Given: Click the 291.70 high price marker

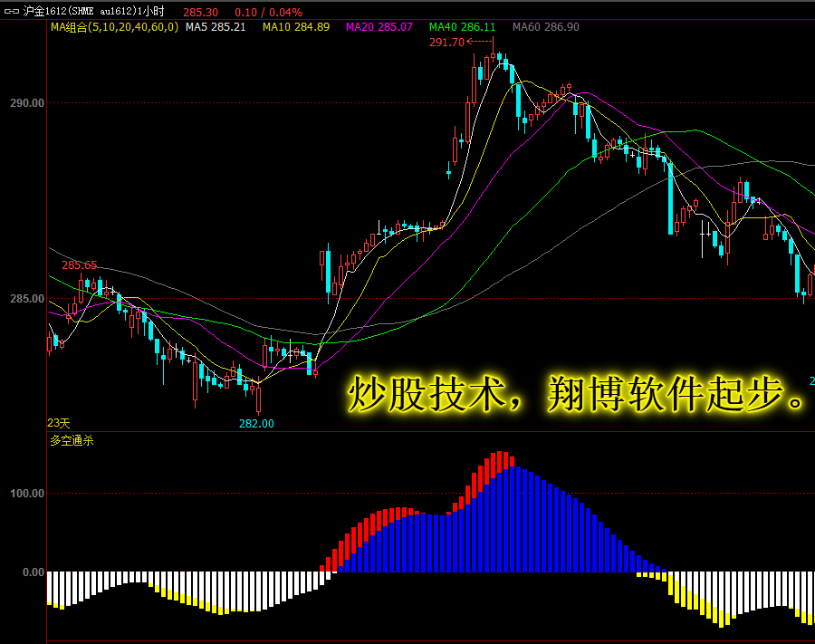Looking at the screenshot, I should click(x=446, y=42).
